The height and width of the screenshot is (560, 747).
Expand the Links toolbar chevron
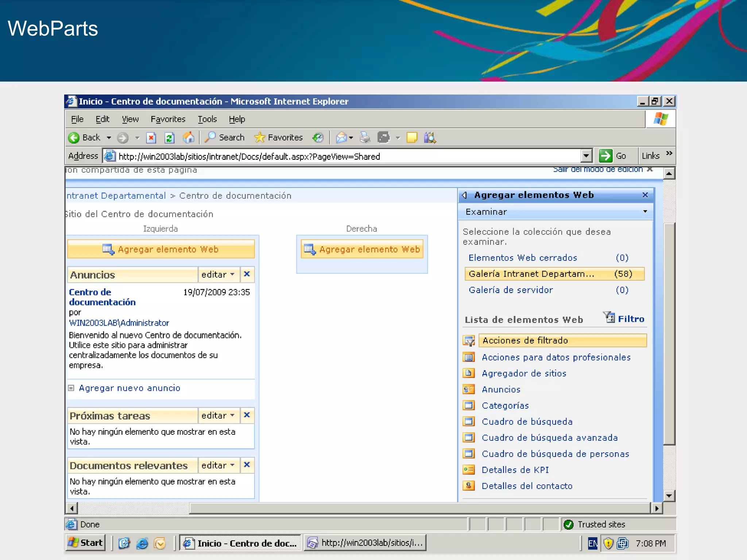[669, 153]
